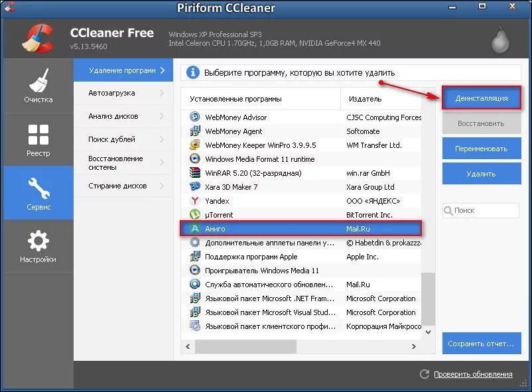Sort by Установленные программы column header
The width and height of the screenshot is (532, 392).
[261, 99]
